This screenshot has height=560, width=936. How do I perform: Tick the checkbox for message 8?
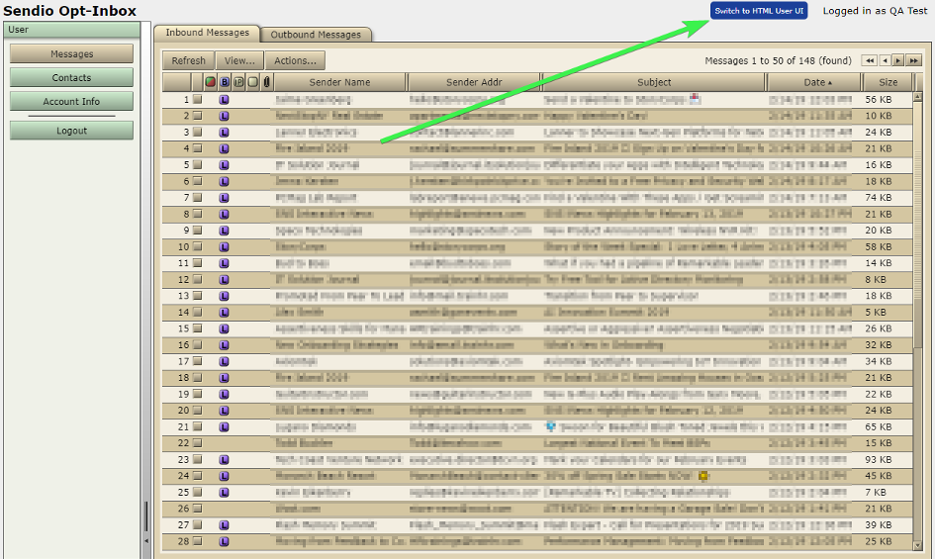tap(198, 214)
